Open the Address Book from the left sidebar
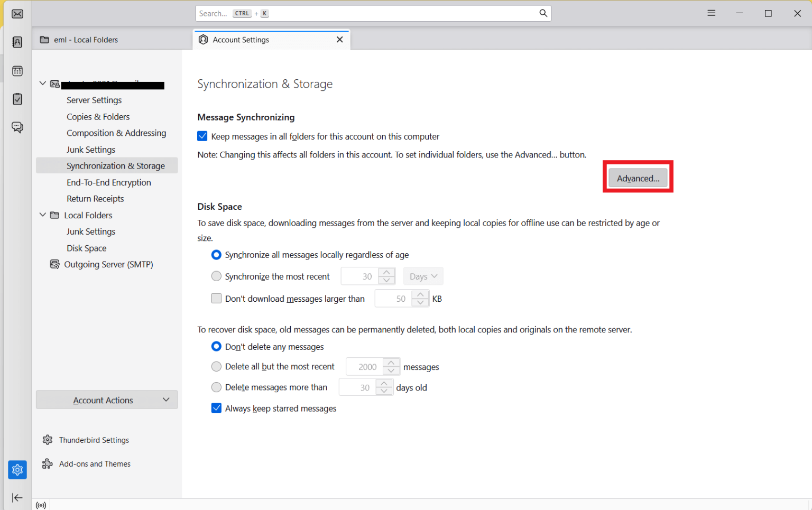This screenshot has height=510, width=812. pos(17,42)
